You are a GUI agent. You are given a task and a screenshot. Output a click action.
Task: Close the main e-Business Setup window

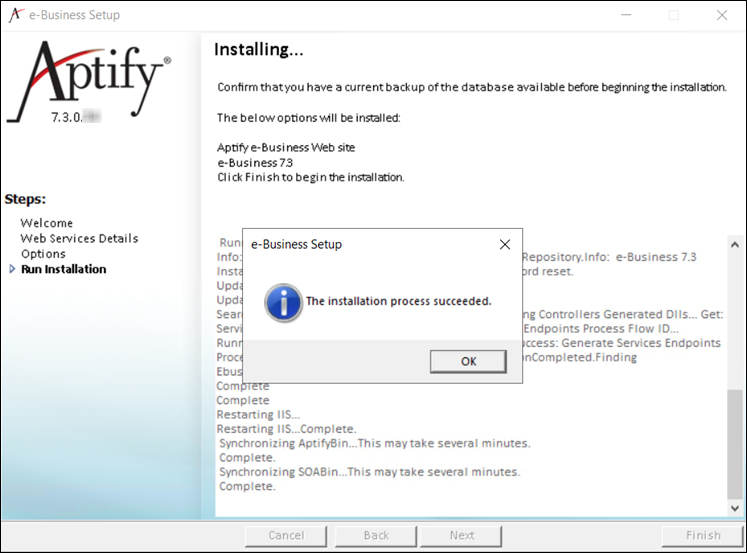(x=722, y=15)
